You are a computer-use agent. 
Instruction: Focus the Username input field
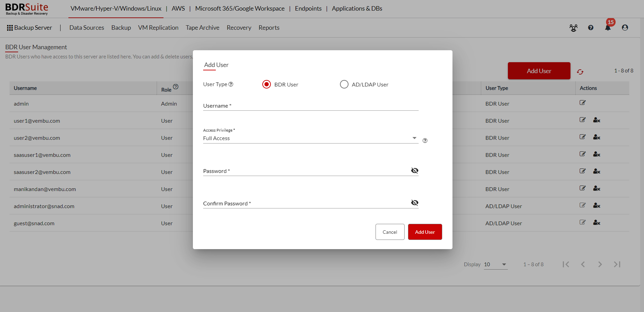pyautogui.click(x=311, y=106)
